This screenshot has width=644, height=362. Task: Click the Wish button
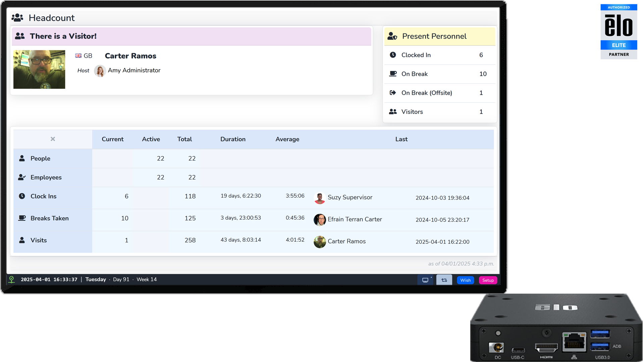click(465, 280)
